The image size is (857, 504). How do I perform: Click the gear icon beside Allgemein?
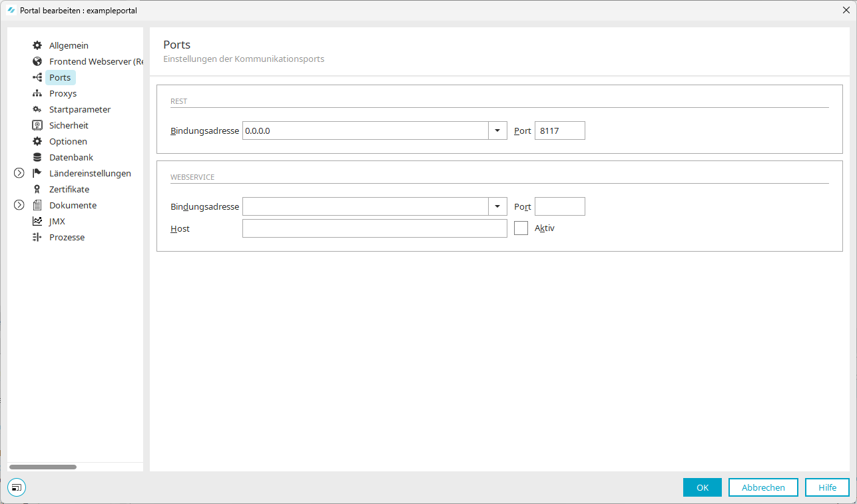(37, 45)
